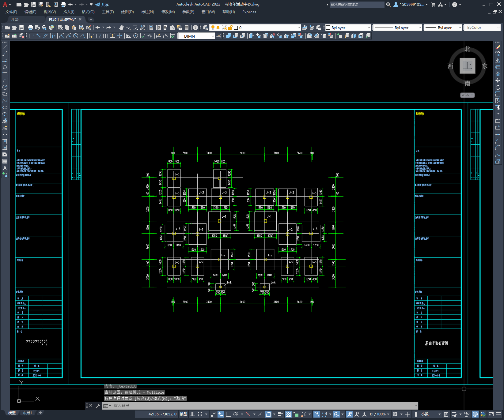Image resolution: width=504 pixels, height=420 pixels.
Task: Select the Hatch tool in Draw toolbar
Action: (5, 141)
